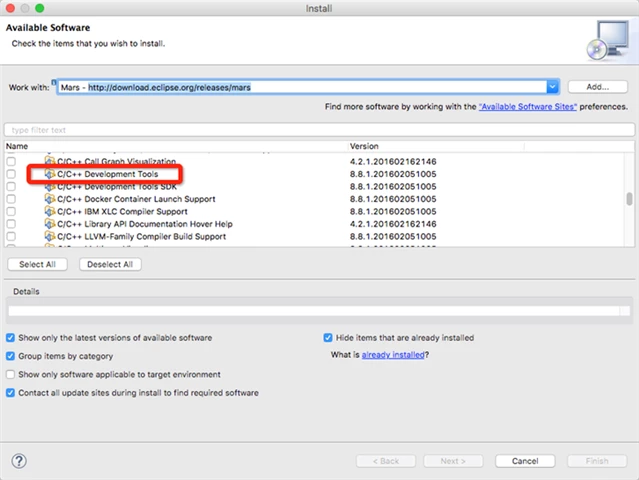Viewport: 639px width, 480px height.
Task: Toggle Show only the latest versions checkbox
Action: coord(11,338)
